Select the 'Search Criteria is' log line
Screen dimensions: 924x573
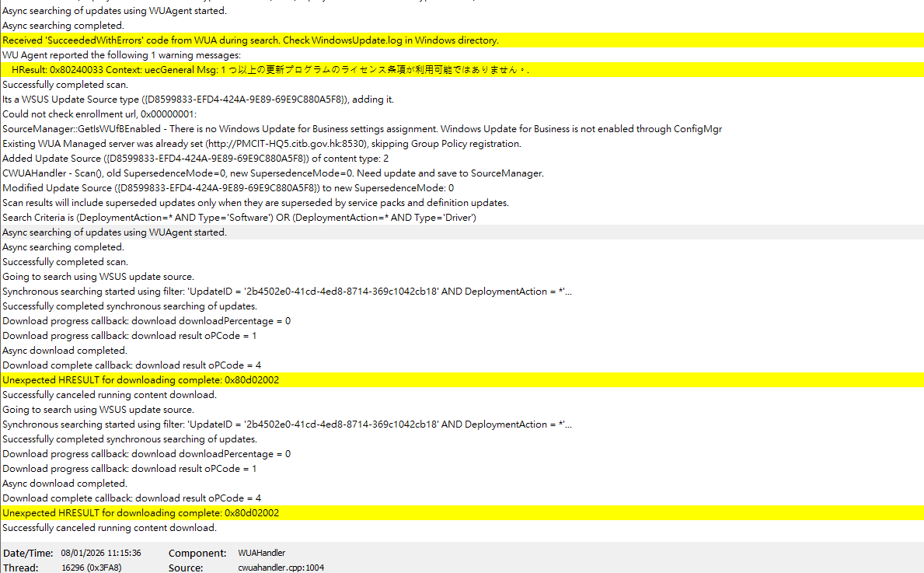pyautogui.click(x=462, y=217)
